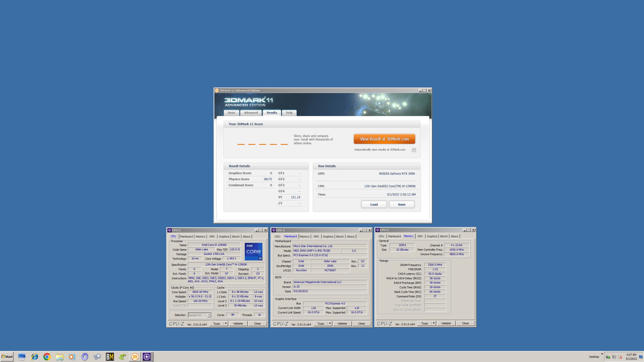Open Graphics tab in CPU-Z window showing Memory

pyautogui.click(x=432, y=236)
